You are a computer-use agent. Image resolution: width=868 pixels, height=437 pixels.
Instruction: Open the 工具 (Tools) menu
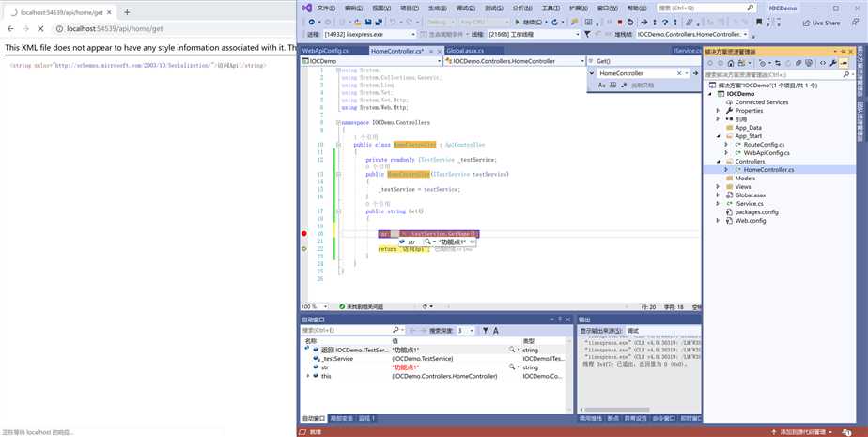click(x=550, y=8)
